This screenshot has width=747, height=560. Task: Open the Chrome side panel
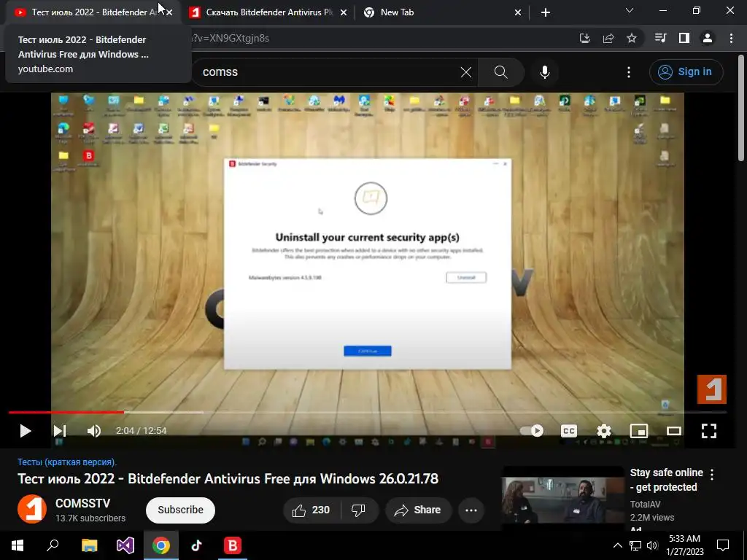(x=684, y=38)
